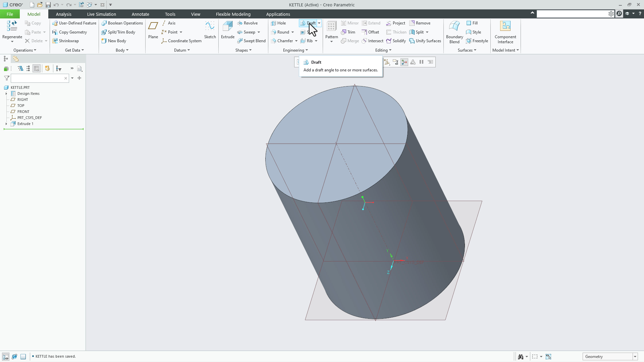Open the Component Interface tool
Image resolution: width=644 pixels, height=362 pixels.
click(505, 32)
